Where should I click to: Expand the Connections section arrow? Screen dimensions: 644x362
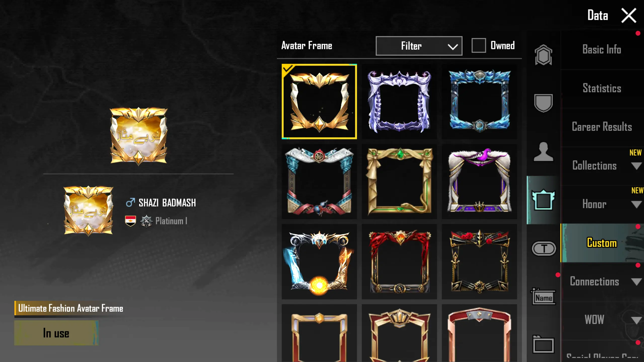click(x=636, y=281)
